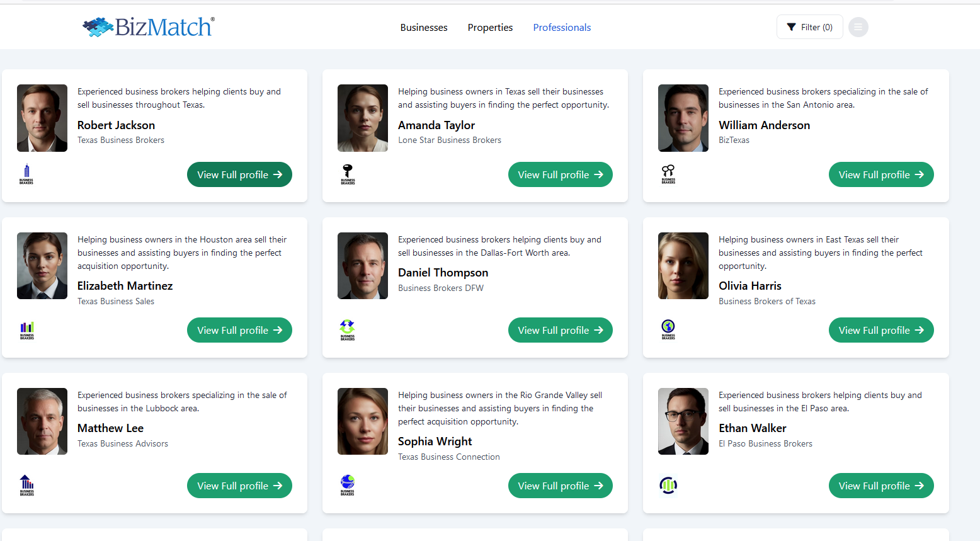The image size is (980, 541).
Task: Click Olivia Harris's profile photo
Action: [683, 266]
